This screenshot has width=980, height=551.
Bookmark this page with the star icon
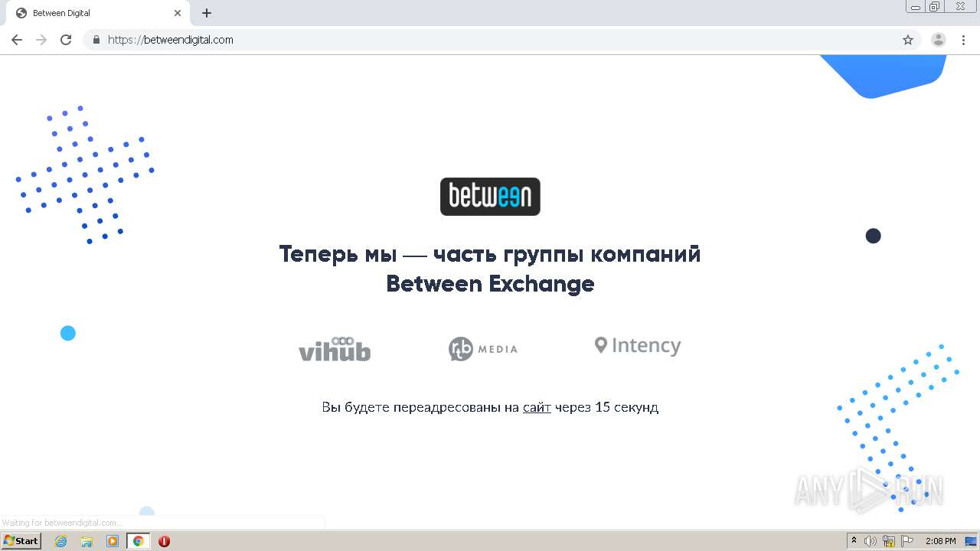pos(908,40)
